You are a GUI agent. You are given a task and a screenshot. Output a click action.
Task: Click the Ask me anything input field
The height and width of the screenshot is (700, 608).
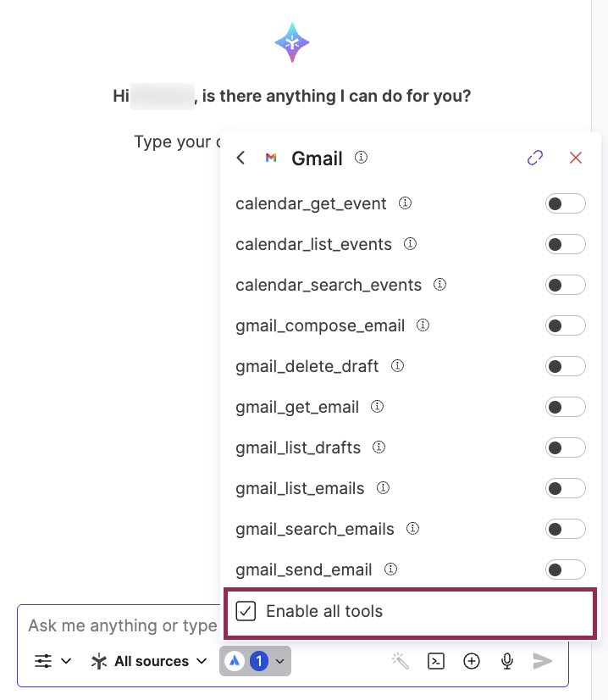119,625
